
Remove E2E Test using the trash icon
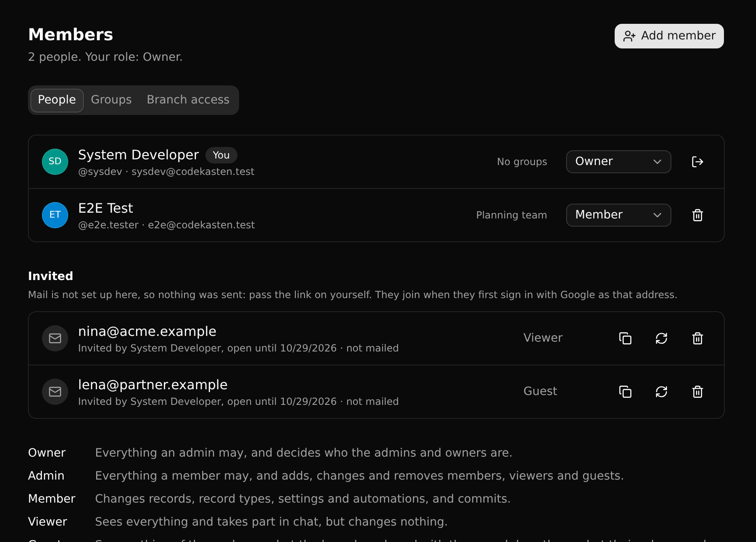click(x=697, y=215)
